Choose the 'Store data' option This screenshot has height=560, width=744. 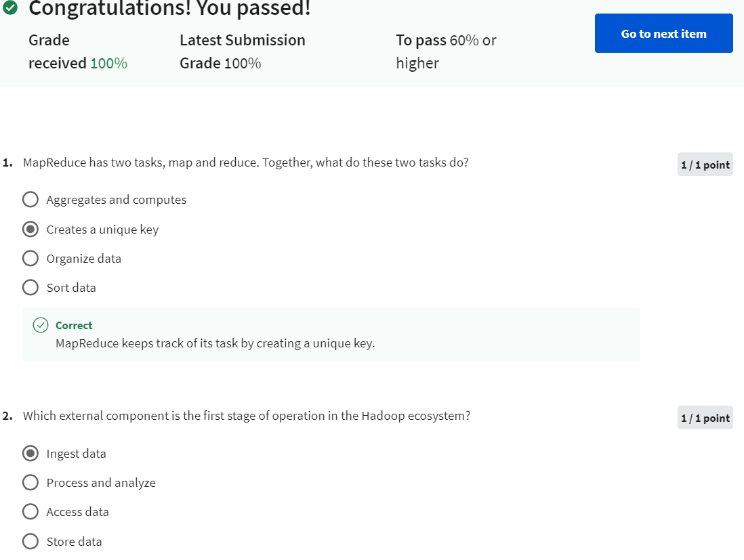click(x=30, y=541)
